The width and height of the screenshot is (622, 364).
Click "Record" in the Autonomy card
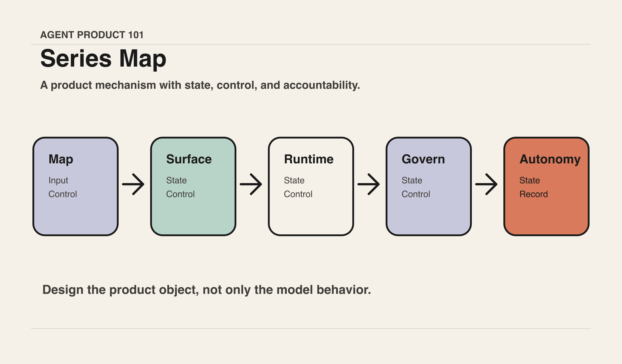click(534, 194)
